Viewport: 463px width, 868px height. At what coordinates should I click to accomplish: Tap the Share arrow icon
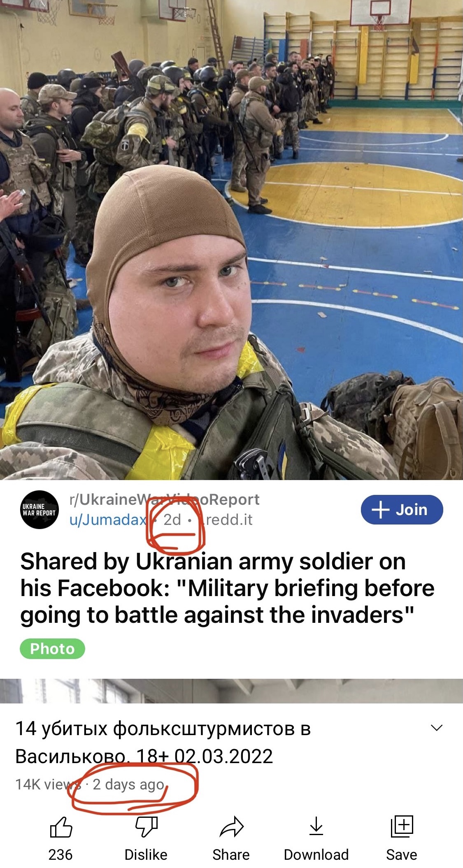point(231,827)
